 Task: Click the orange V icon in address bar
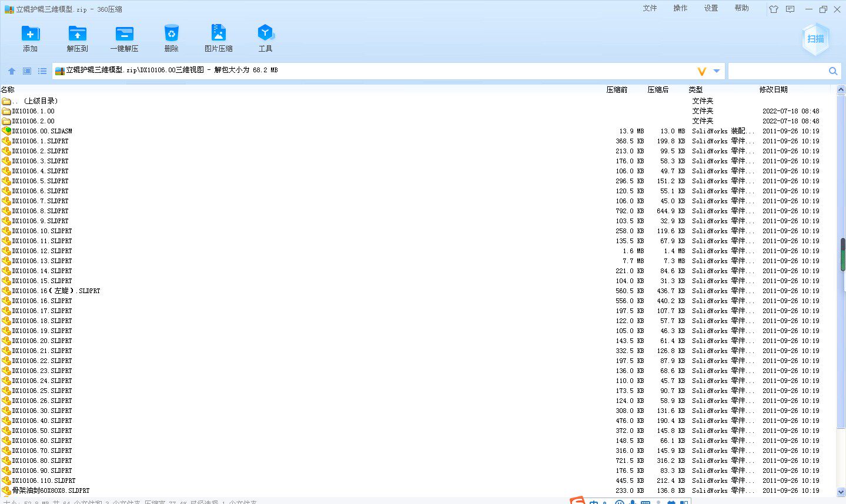point(701,71)
